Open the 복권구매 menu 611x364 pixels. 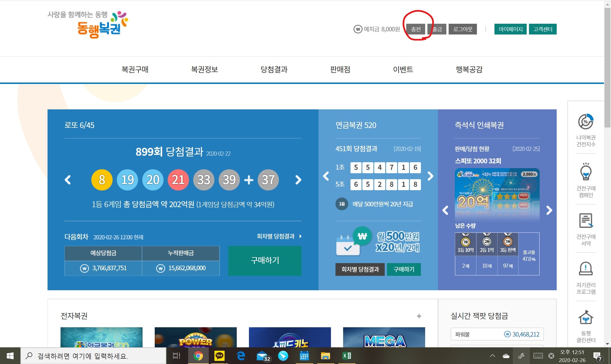tap(135, 70)
